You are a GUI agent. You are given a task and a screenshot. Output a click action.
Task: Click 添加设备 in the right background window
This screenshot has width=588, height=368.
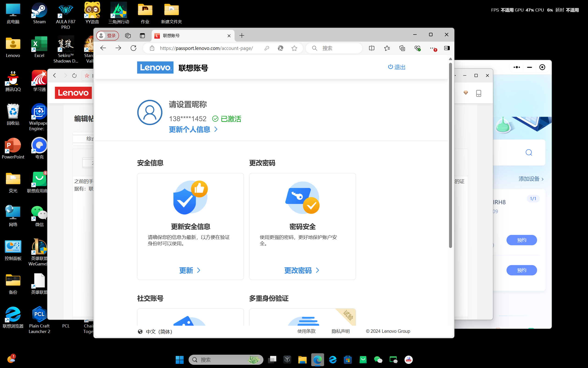(531, 179)
